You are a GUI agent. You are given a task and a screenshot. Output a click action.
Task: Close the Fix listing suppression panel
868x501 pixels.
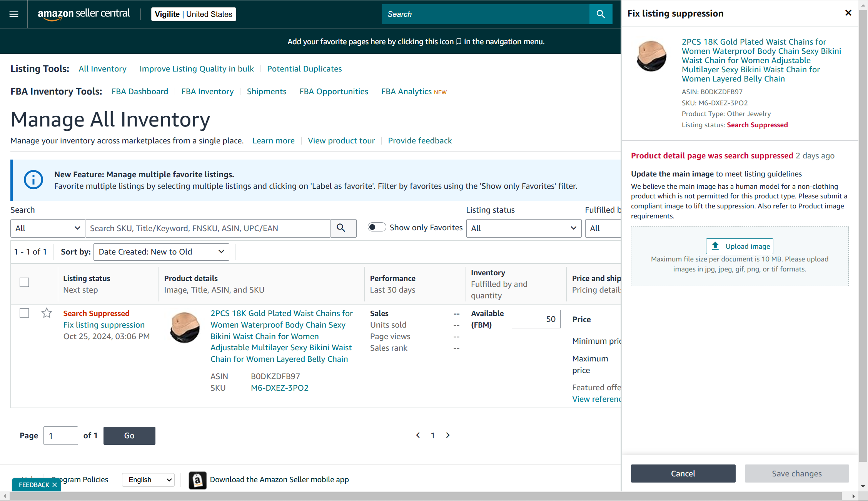tap(848, 13)
